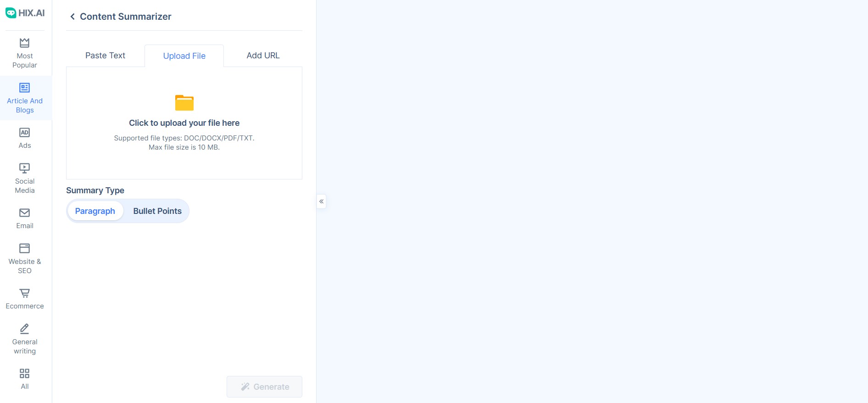The image size is (868, 403).
Task: Go back using Content Summarizer chevron
Action: [72, 17]
